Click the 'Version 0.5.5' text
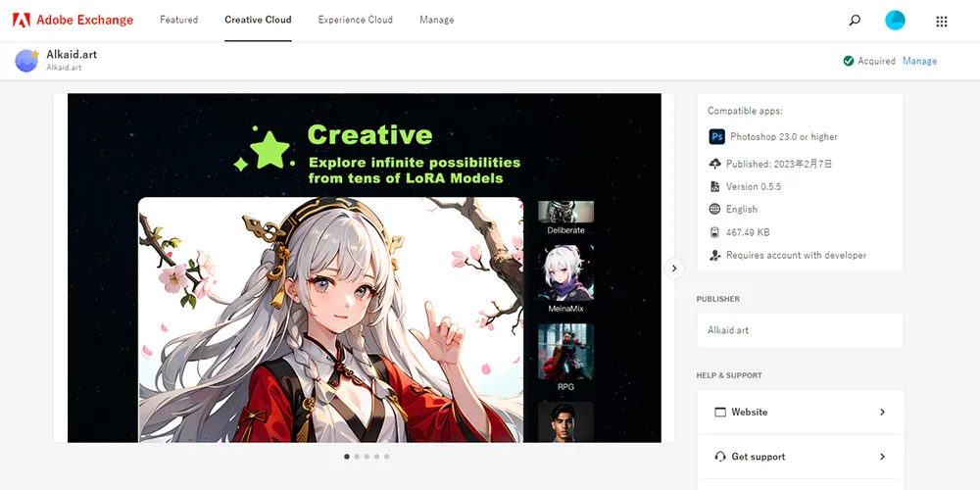Viewport: 980px width, 490px height. click(753, 186)
